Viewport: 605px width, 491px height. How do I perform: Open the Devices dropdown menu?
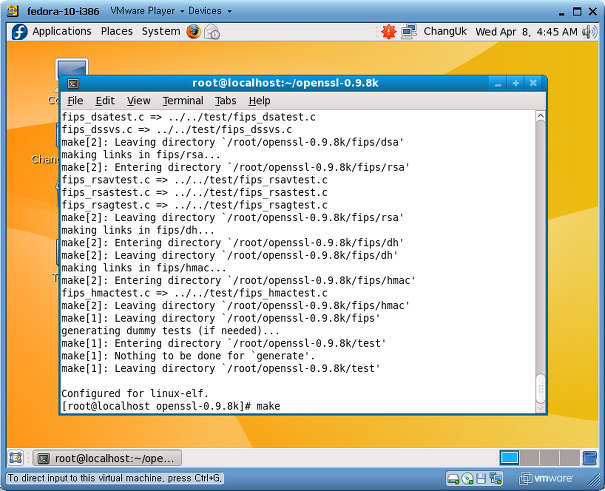coord(210,11)
